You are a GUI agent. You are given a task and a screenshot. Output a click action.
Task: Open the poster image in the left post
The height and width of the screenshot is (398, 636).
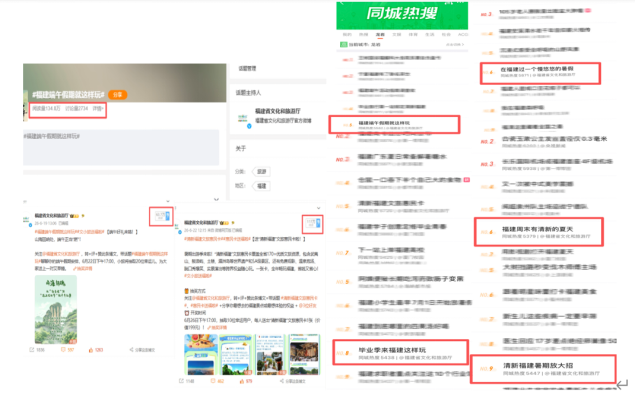click(56, 310)
